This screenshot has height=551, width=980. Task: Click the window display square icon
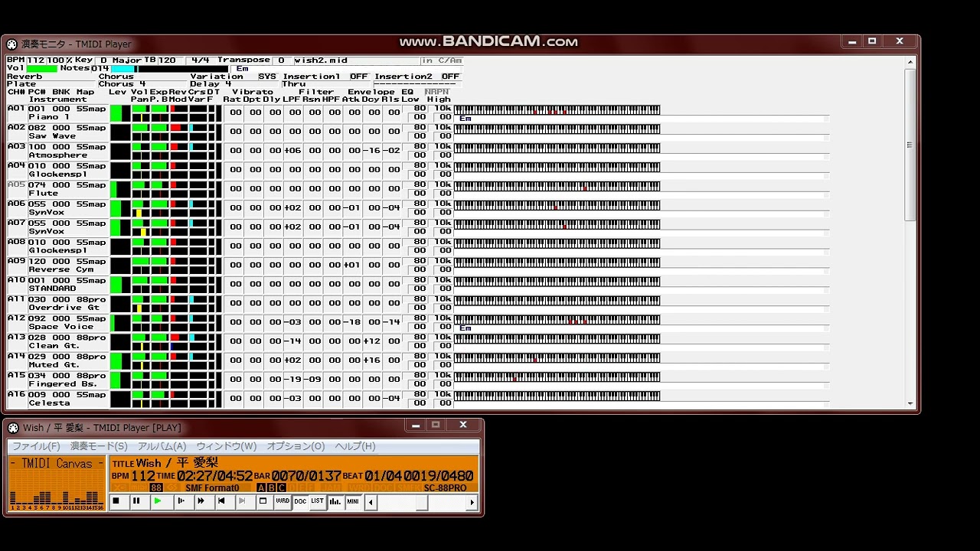[263, 502]
